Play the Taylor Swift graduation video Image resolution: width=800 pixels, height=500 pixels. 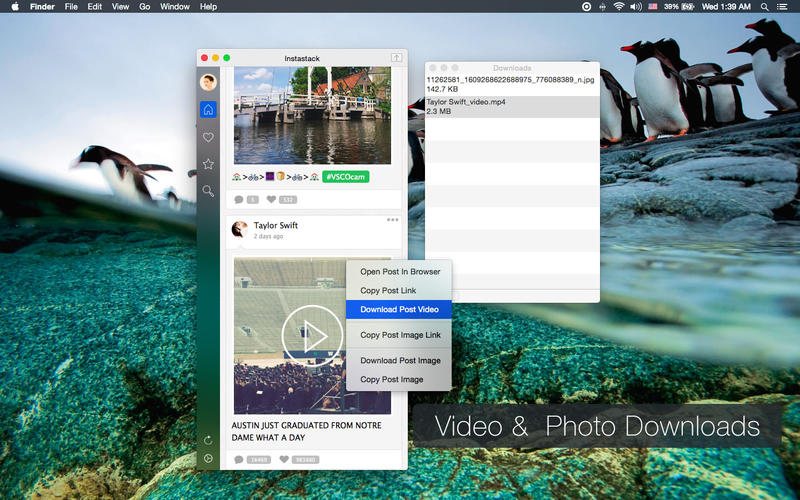312,336
